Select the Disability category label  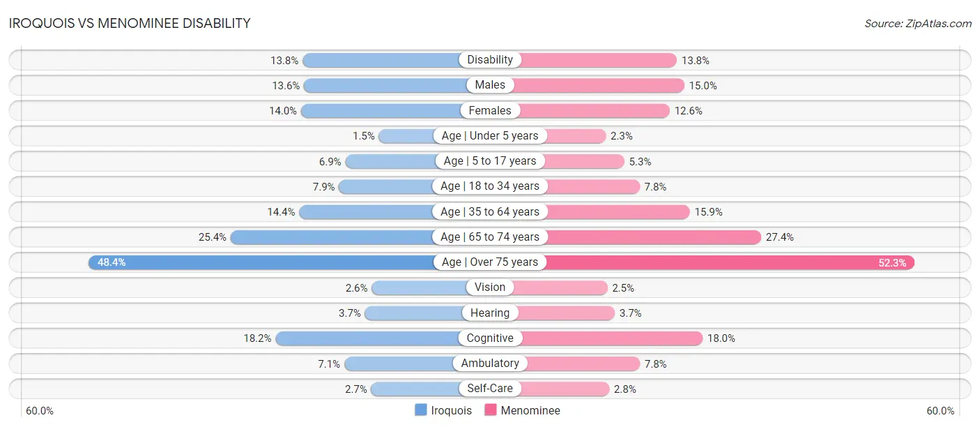pos(490,60)
